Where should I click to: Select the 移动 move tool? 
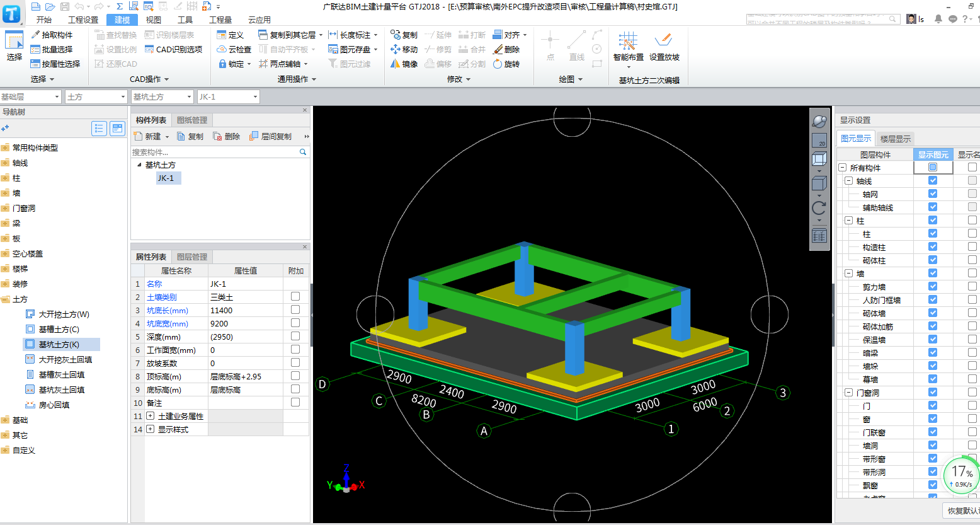(x=404, y=49)
